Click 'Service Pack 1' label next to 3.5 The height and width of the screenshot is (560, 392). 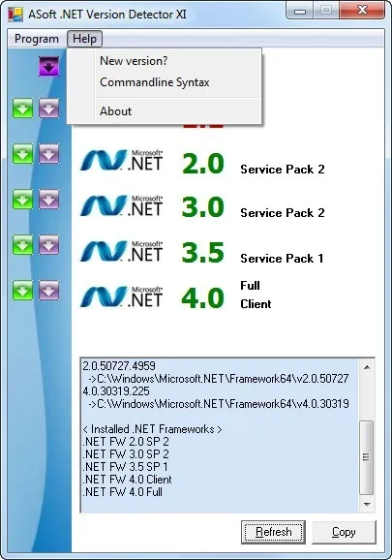tap(282, 259)
